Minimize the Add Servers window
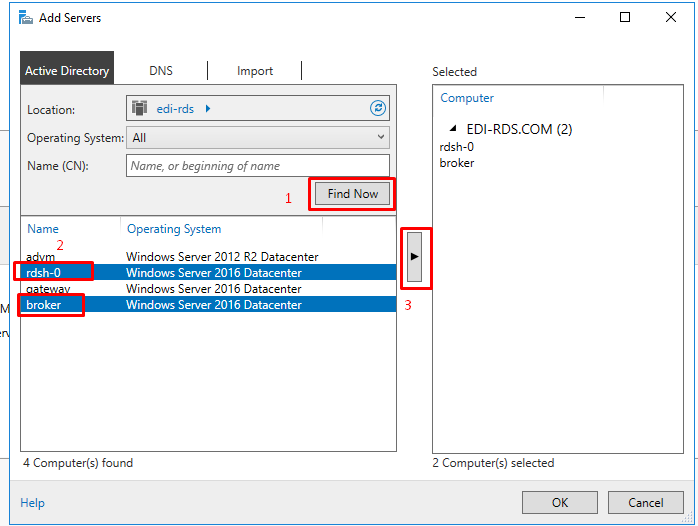Image resolution: width=698 pixels, height=526 pixels. pyautogui.click(x=580, y=17)
